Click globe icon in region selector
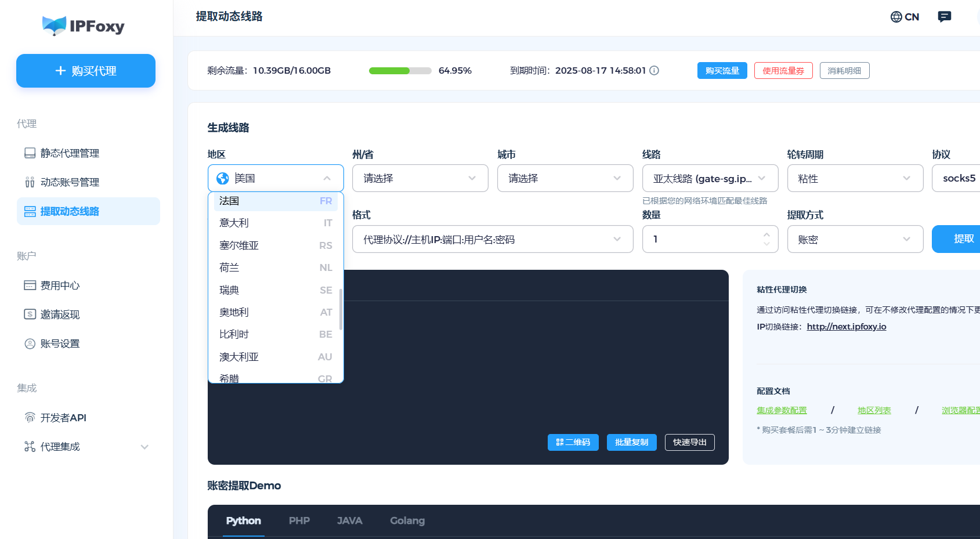The width and height of the screenshot is (980, 539). pos(223,178)
